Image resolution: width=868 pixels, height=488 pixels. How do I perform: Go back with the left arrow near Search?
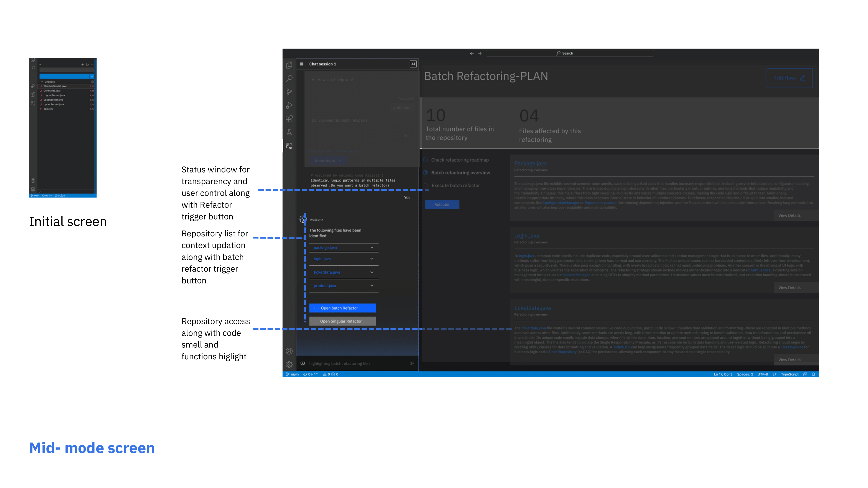coord(472,53)
